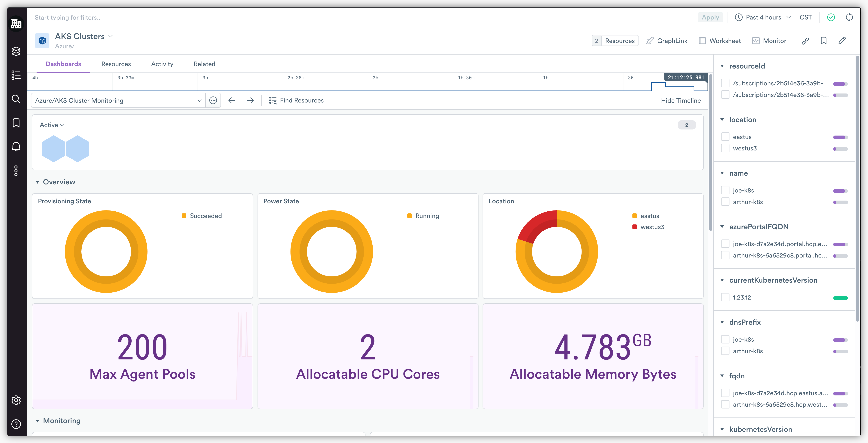Open Monitor
This screenshot has height=443, width=868.
click(x=769, y=41)
